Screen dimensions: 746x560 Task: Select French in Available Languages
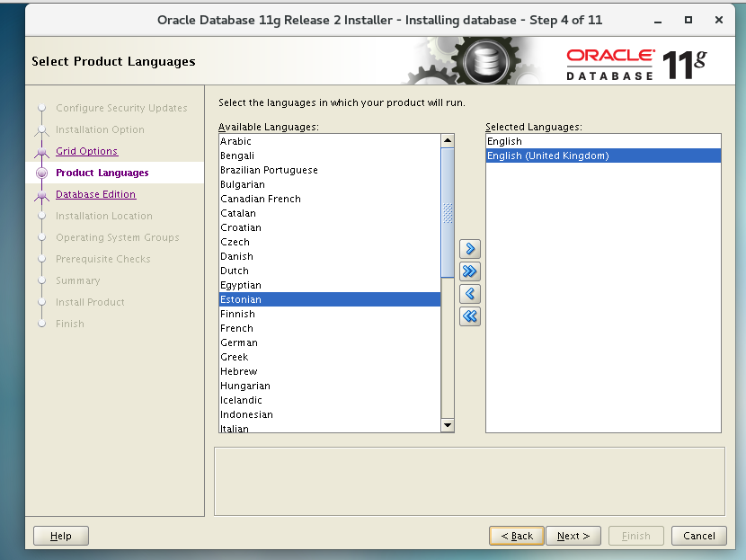(330, 328)
